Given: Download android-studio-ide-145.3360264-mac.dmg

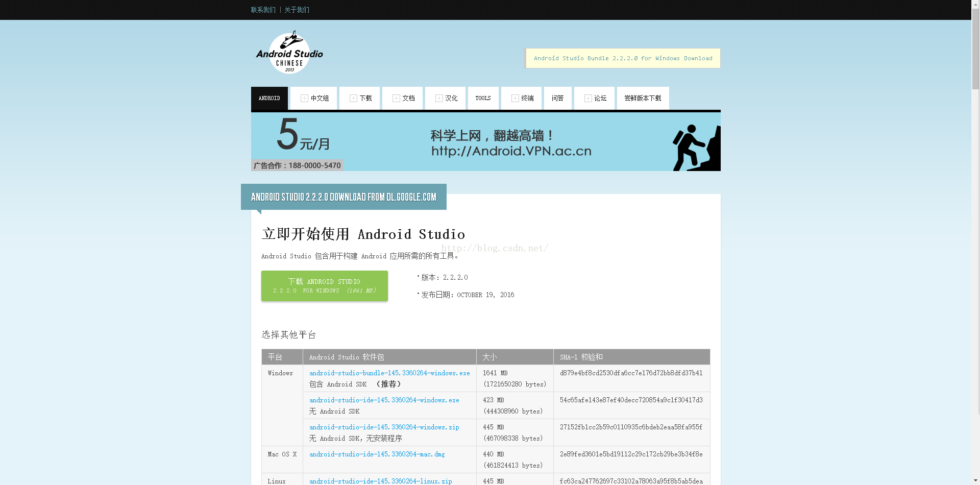Looking at the screenshot, I should click(377, 454).
